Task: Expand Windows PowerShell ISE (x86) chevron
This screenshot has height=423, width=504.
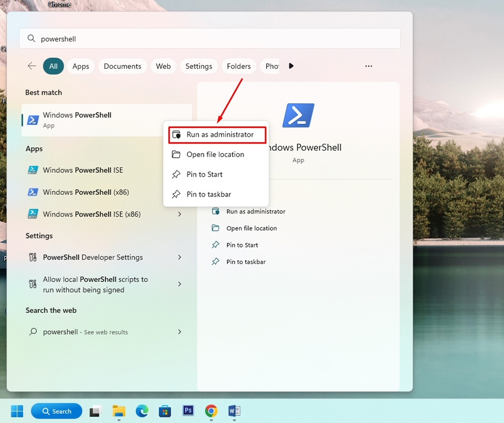Action: (x=180, y=214)
